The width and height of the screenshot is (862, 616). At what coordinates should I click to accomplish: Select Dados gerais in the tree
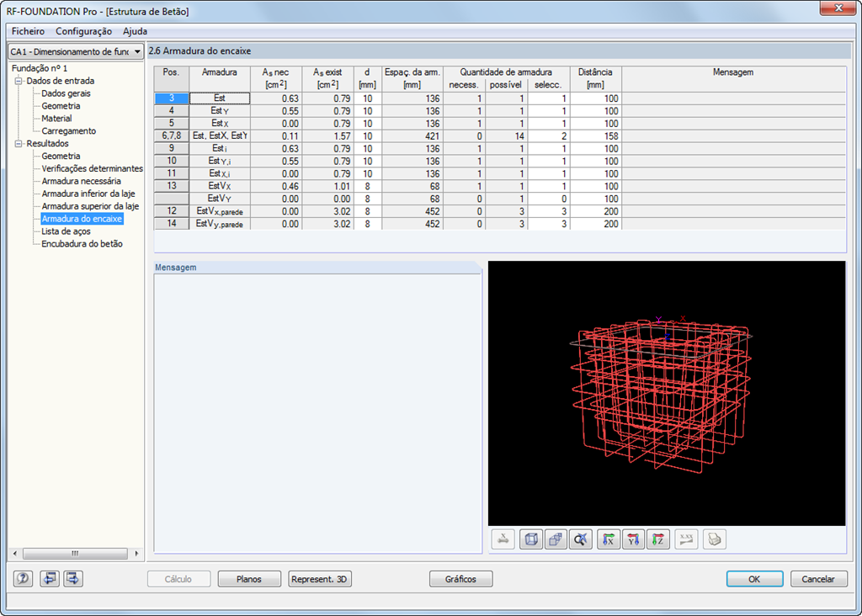pyautogui.click(x=66, y=93)
